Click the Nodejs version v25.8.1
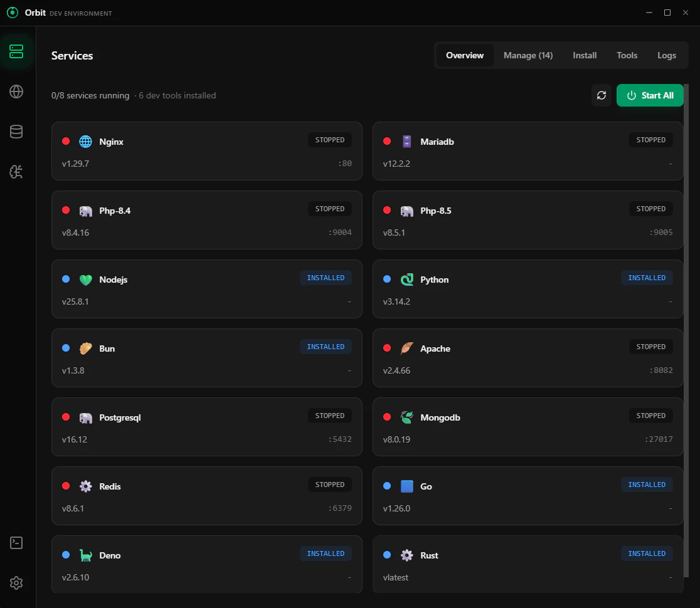 pos(75,301)
